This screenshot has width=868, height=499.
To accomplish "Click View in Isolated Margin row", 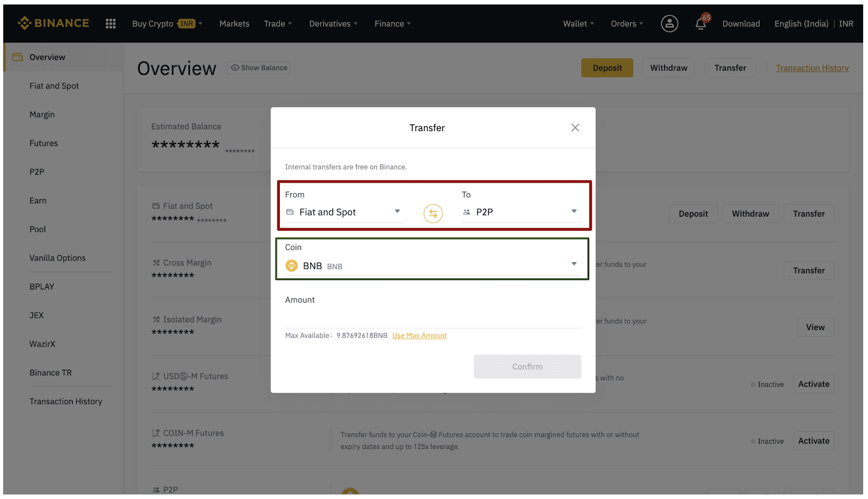I will pos(815,327).
